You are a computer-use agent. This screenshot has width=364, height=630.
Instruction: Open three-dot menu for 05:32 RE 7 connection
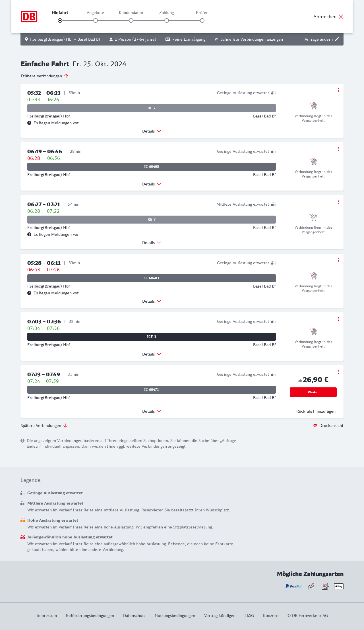pyautogui.click(x=338, y=90)
